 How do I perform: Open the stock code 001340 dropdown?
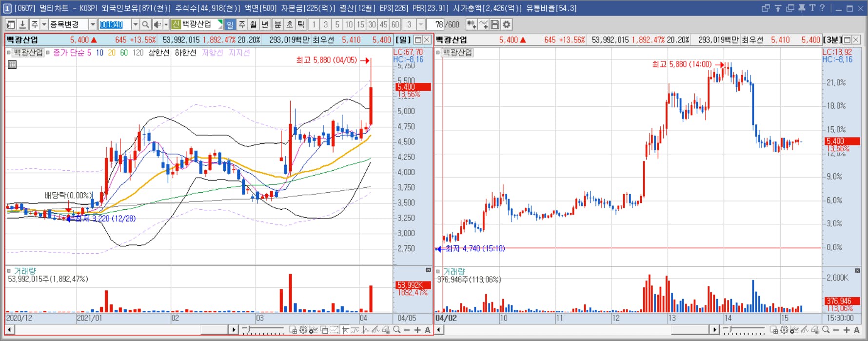(136, 24)
